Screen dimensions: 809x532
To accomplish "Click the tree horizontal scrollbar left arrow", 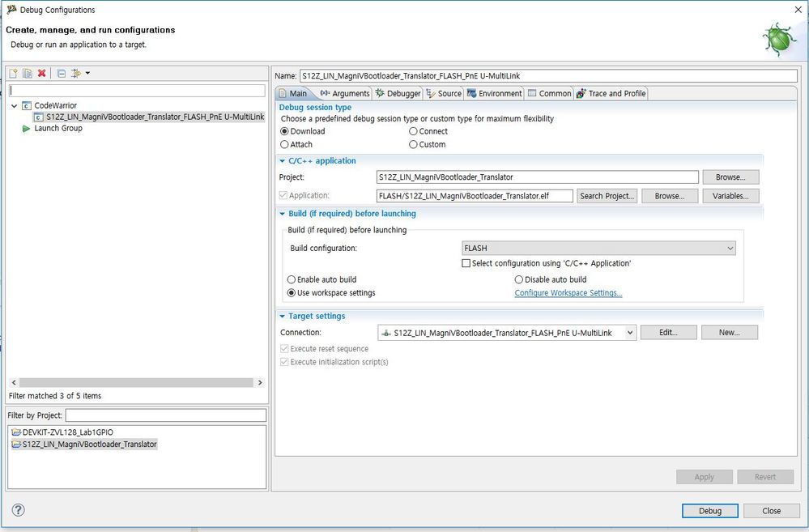I will coord(14,382).
